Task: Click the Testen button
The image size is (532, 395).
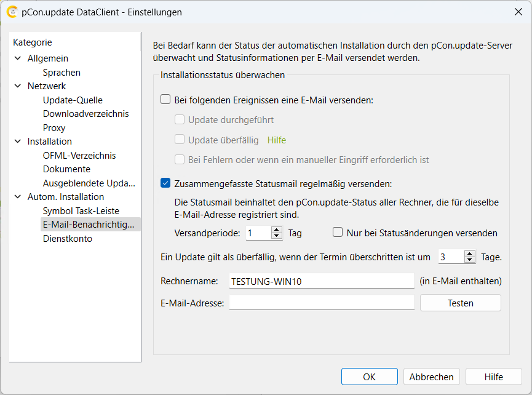Action: point(461,303)
